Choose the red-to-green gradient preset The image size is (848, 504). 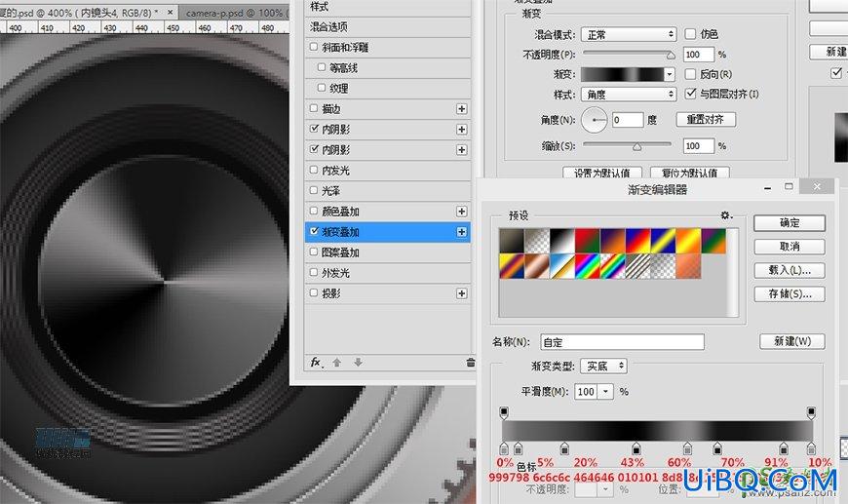pyautogui.click(x=588, y=241)
